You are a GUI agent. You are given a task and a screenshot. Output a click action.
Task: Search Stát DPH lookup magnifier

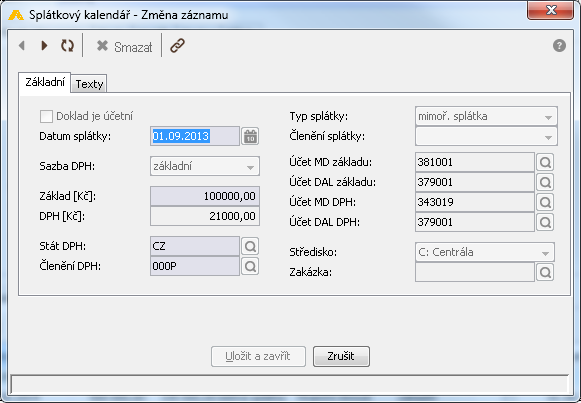click(250, 246)
